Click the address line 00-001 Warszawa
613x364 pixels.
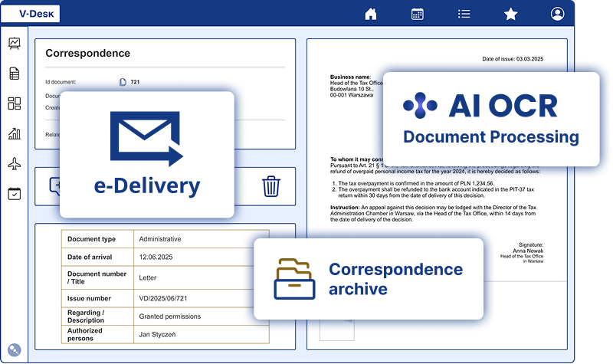[352, 95]
